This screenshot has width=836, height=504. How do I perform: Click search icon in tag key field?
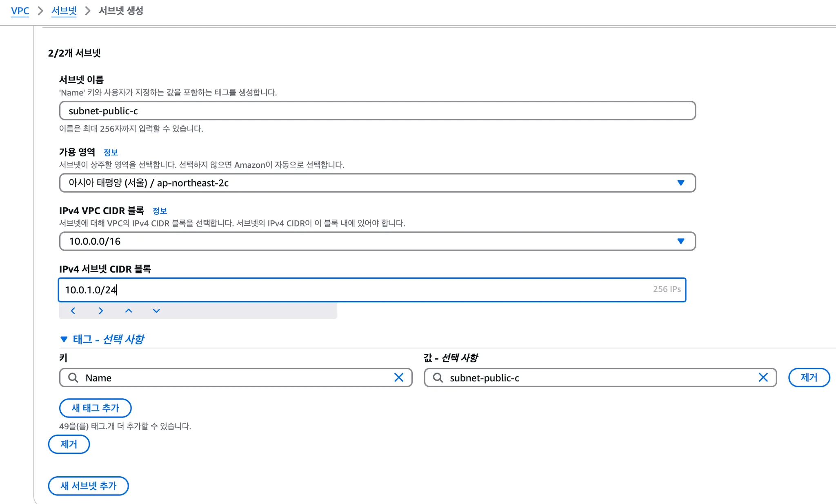(x=73, y=377)
